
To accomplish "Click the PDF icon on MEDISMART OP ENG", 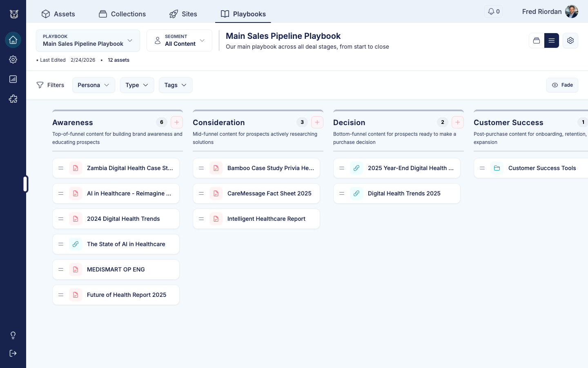I will [x=76, y=269].
